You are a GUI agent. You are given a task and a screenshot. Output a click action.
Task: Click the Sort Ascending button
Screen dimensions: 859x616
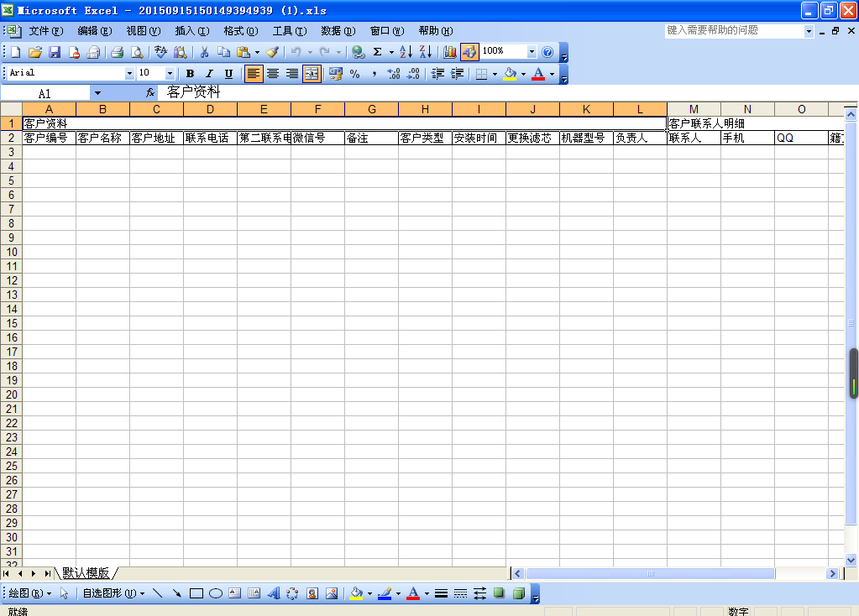click(406, 52)
